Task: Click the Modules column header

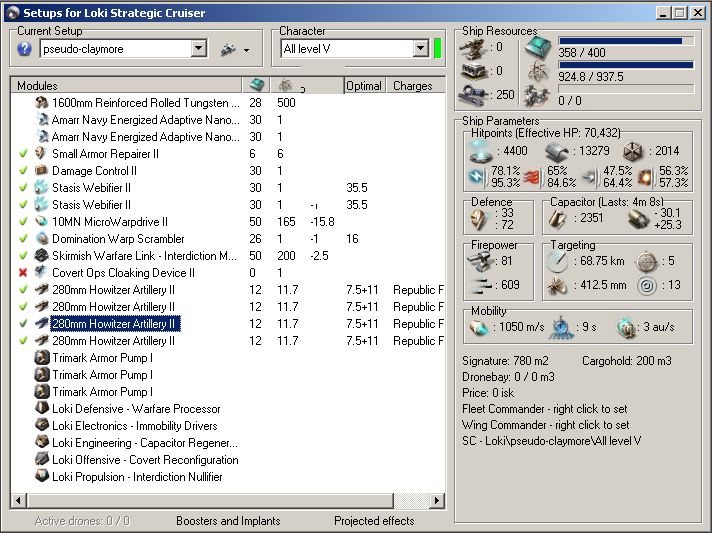Action: point(127,85)
